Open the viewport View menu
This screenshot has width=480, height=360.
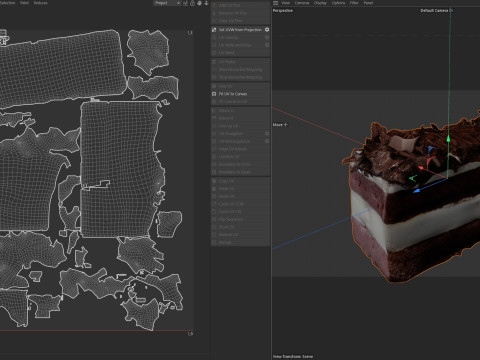(286, 3)
